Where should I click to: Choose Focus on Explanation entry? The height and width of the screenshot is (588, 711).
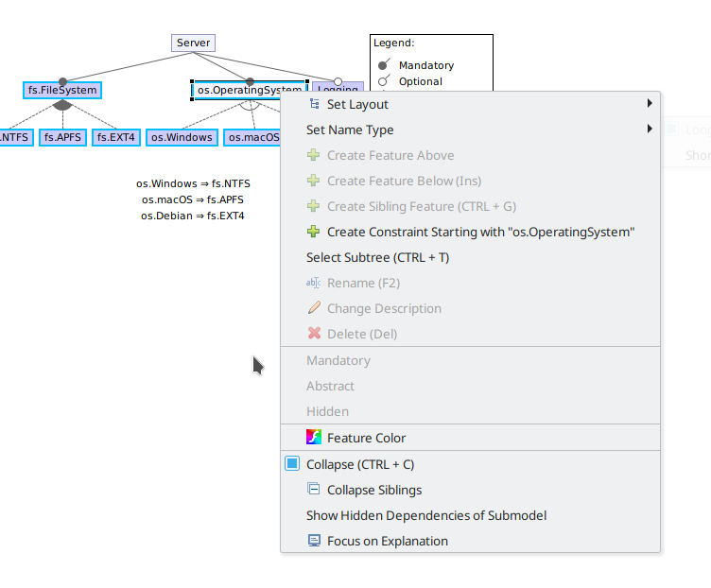click(x=470, y=541)
